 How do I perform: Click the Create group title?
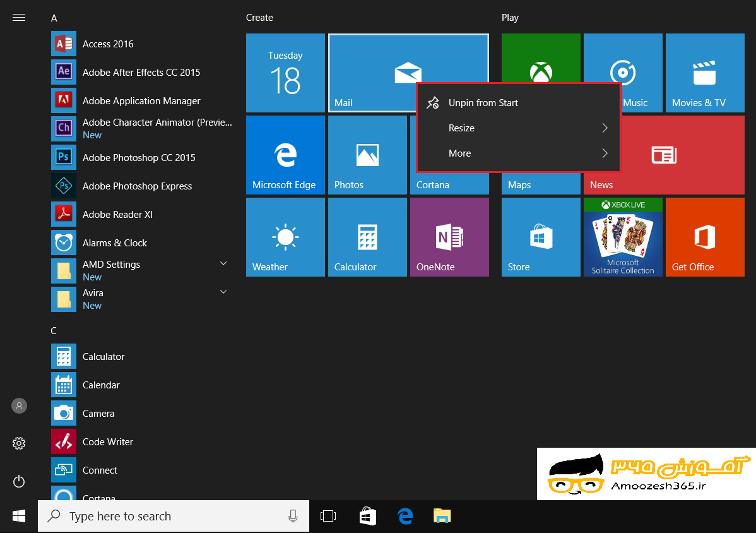(x=259, y=17)
